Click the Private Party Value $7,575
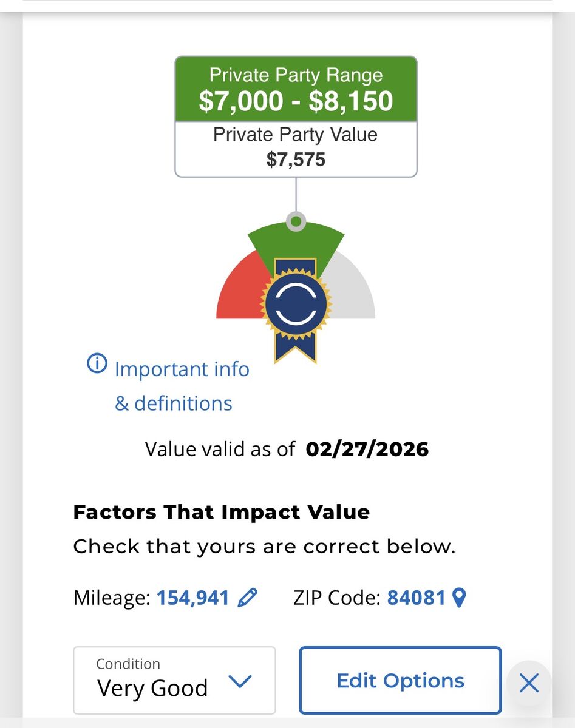This screenshot has width=575, height=728. point(296,159)
